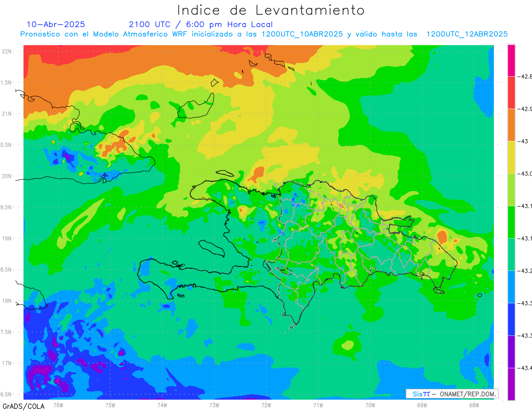Click the latitude label '17N'
Screen dimensions: 532x411
click(x=8, y=364)
